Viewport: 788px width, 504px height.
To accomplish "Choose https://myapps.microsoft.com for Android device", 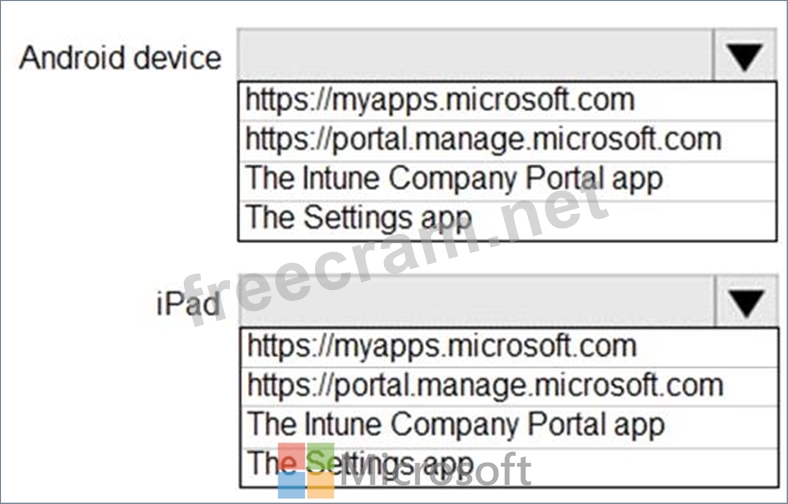I will (x=507, y=101).
